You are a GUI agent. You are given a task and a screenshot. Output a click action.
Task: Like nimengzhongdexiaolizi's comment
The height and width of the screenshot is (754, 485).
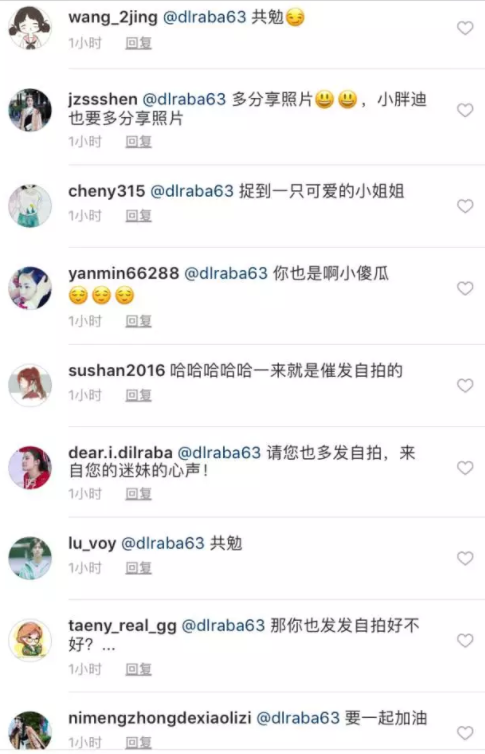click(465, 733)
